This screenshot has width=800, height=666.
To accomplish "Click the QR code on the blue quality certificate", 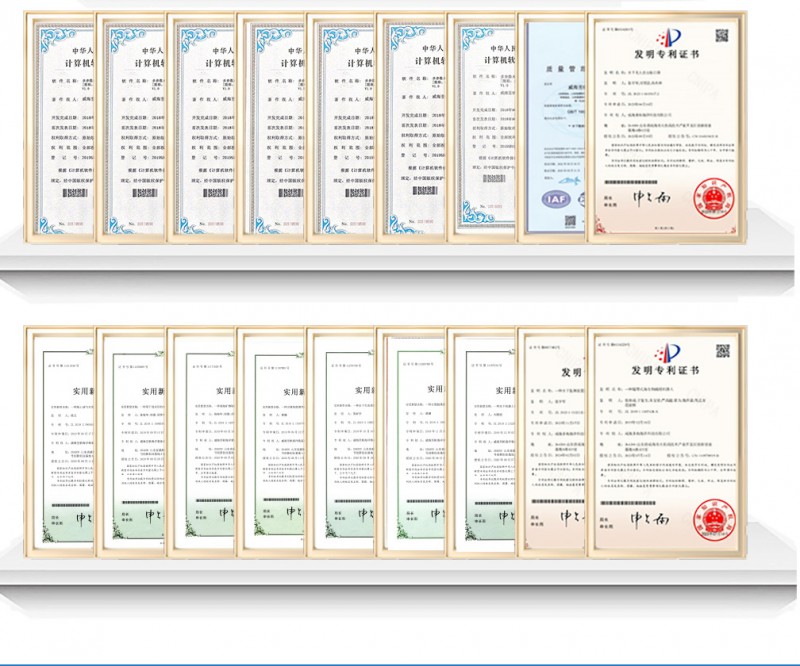I will click(570, 221).
